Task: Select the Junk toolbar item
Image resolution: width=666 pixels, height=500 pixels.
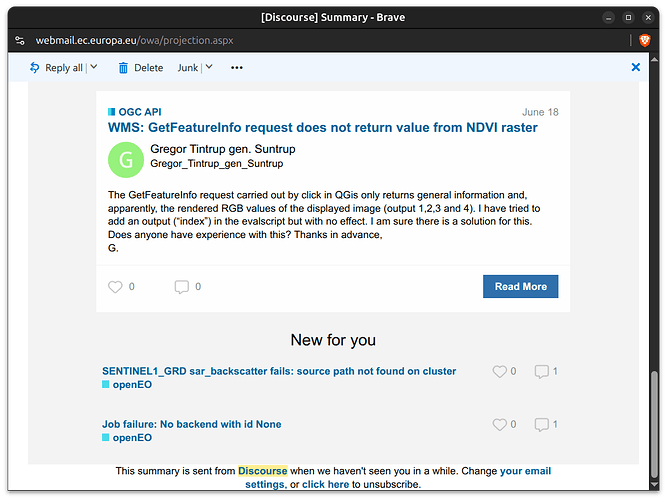Action: click(188, 68)
